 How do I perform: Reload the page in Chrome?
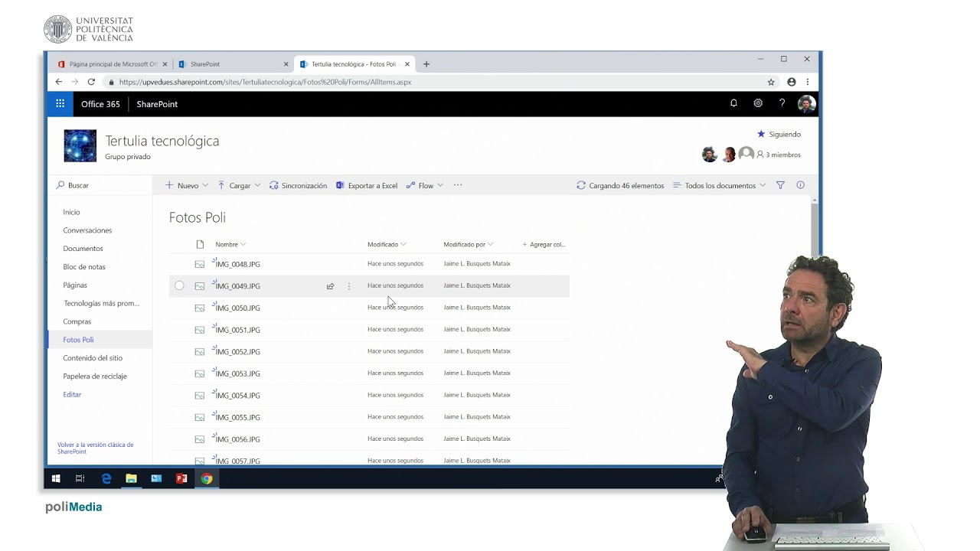91,82
